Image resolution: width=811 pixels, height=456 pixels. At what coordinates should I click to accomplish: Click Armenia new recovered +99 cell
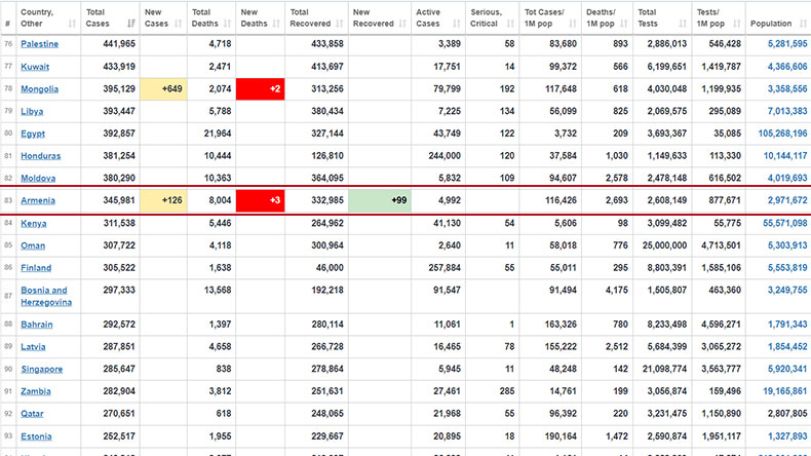pyautogui.click(x=380, y=201)
